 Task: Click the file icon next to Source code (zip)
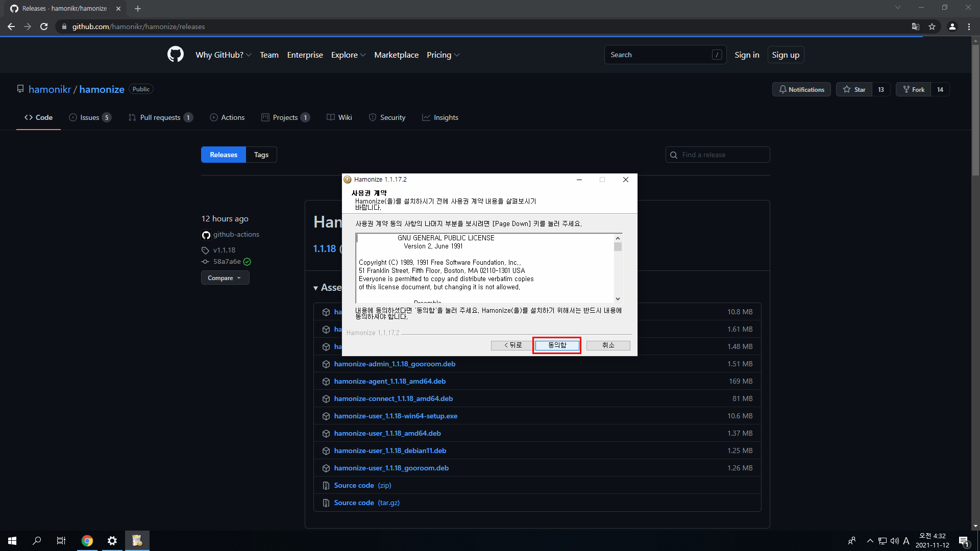(326, 486)
